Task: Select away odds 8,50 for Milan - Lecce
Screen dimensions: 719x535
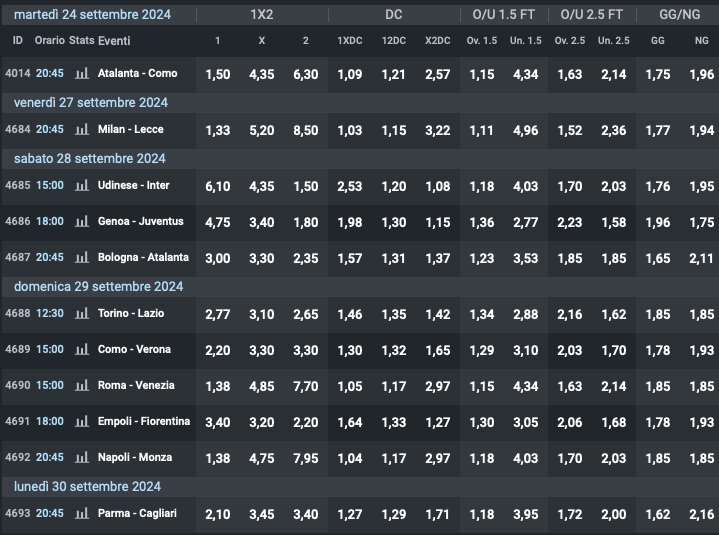Action: click(x=306, y=130)
